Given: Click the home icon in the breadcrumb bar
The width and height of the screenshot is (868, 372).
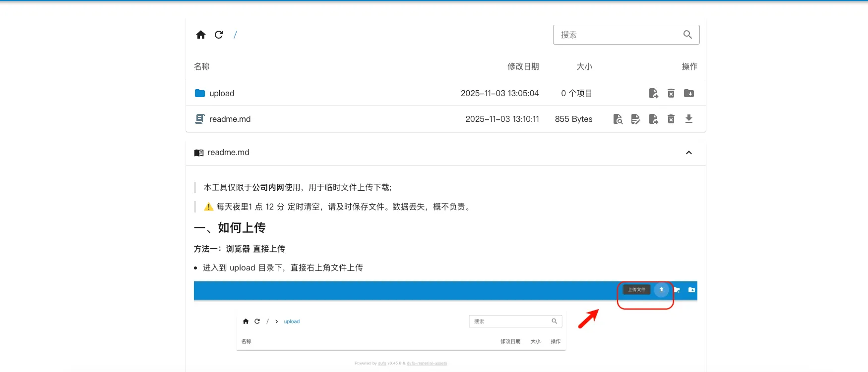Looking at the screenshot, I should coord(201,35).
